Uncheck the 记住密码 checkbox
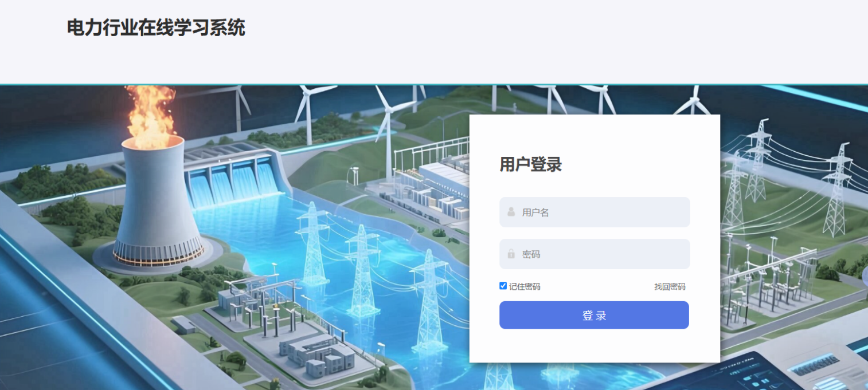Viewport: 868px width, 390px height. [503, 286]
